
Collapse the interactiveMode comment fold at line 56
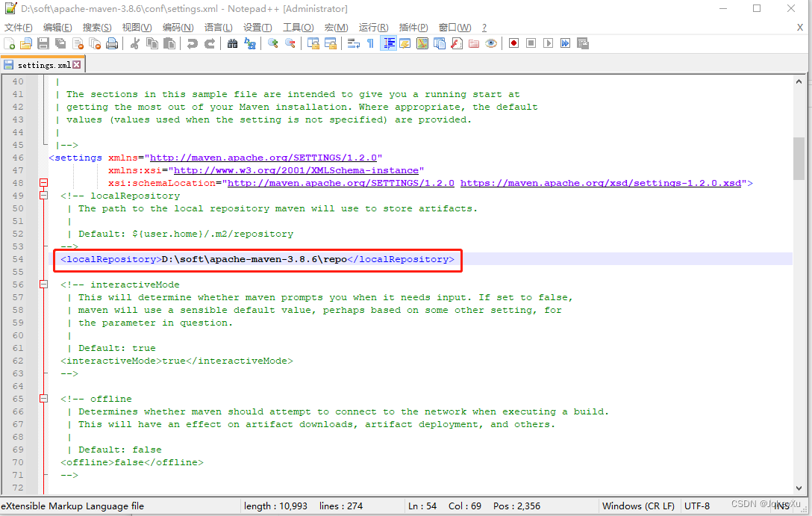(43, 285)
